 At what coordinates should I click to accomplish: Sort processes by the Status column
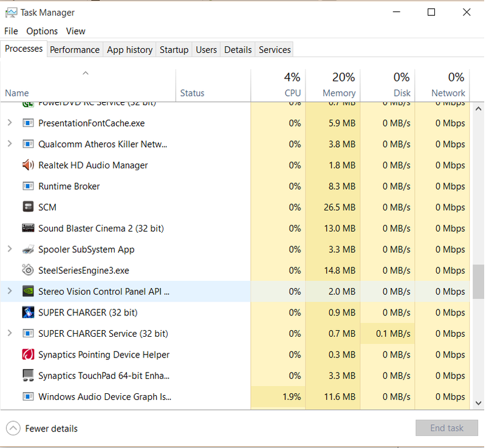(213, 85)
